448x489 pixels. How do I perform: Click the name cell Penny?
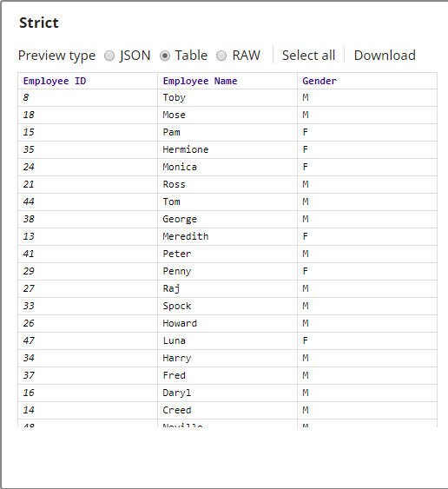[x=227, y=271]
